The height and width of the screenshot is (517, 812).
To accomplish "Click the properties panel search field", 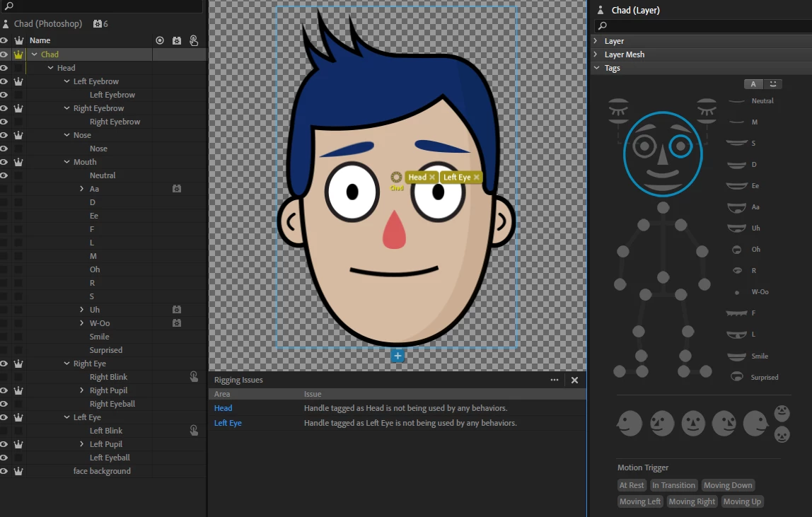I will click(x=704, y=25).
